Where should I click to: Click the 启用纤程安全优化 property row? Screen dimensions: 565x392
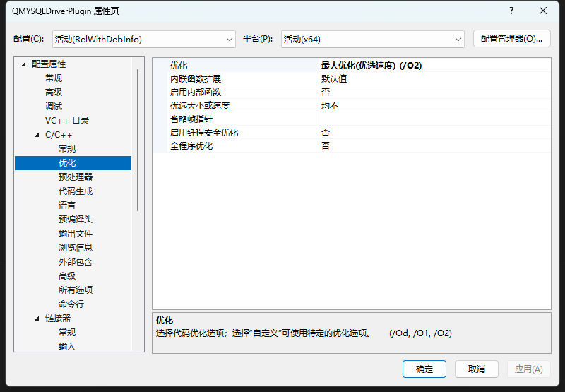point(352,133)
